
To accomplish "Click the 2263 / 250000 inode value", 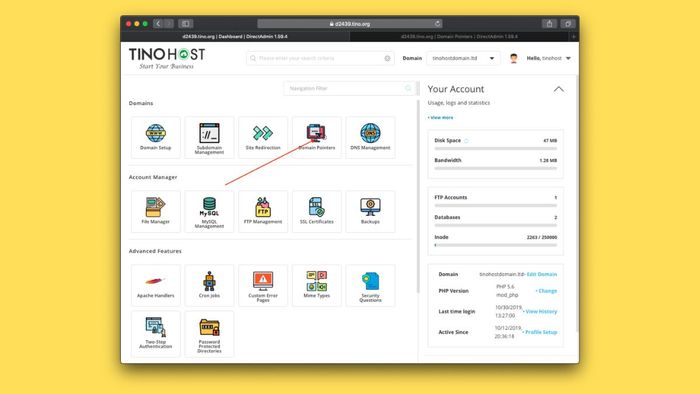I will click(x=542, y=237).
